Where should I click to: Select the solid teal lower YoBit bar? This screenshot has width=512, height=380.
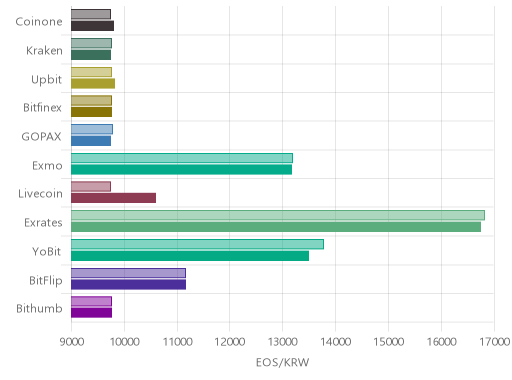(190, 256)
